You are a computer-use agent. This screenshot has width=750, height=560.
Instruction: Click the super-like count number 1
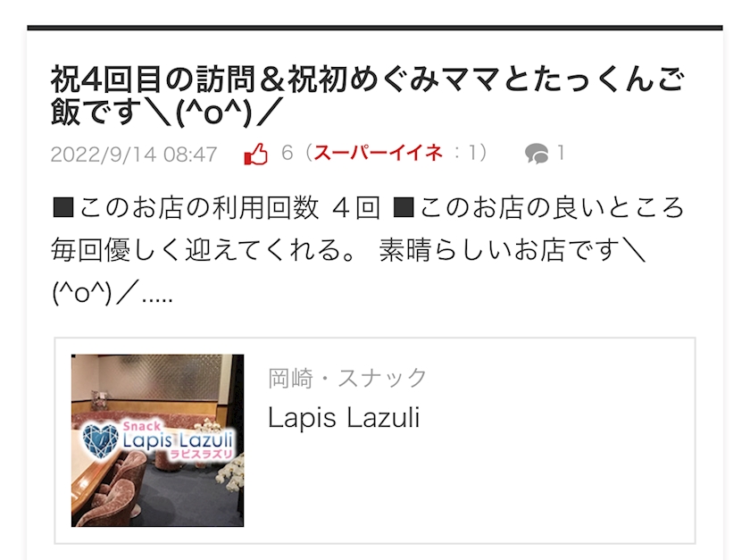(x=473, y=153)
